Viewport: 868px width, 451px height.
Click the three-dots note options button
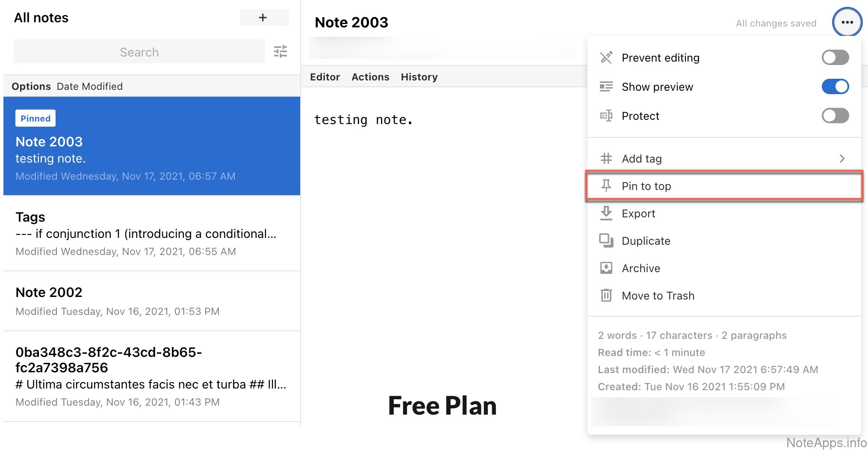[847, 22]
